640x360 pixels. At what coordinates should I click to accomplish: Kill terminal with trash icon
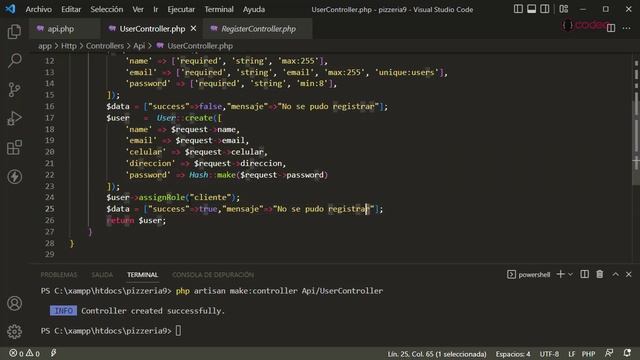[x=600, y=274]
